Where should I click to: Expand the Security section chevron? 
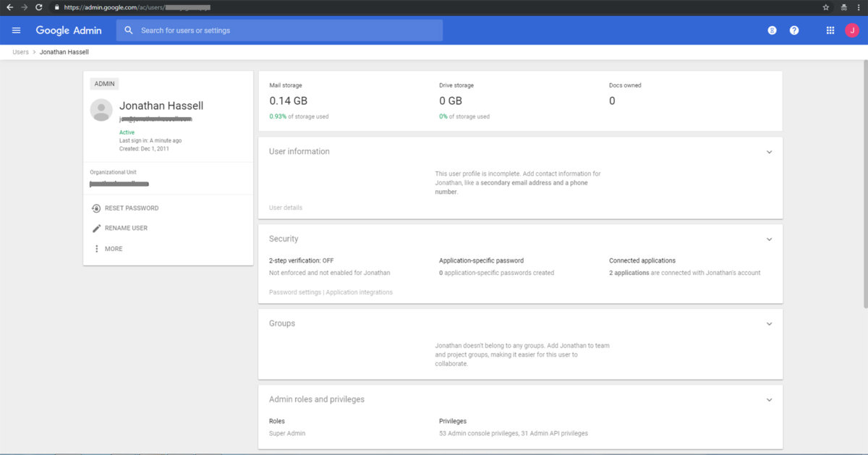point(769,239)
